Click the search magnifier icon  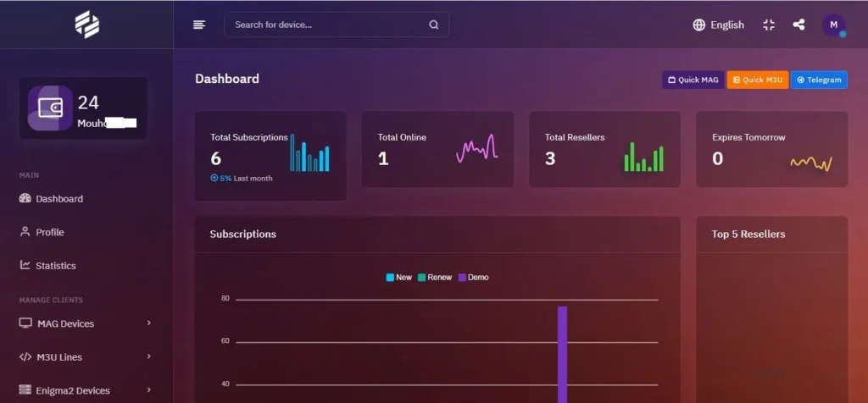434,25
